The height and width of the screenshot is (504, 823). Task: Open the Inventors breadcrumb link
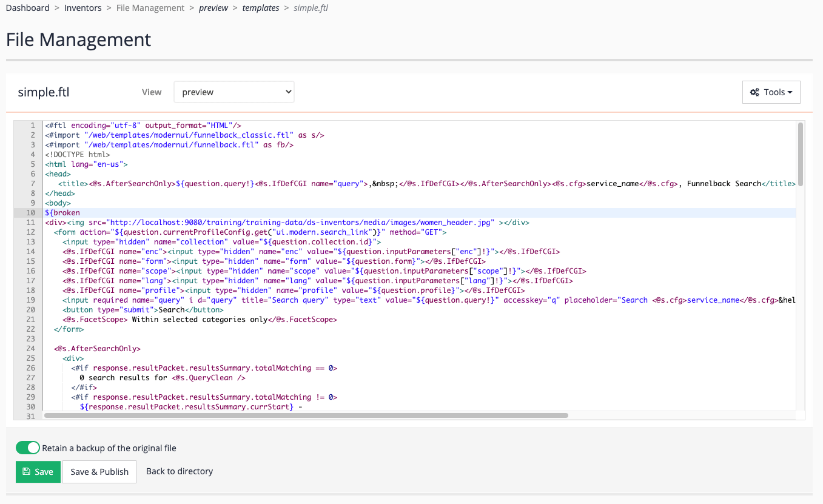click(x=82, y=8)
